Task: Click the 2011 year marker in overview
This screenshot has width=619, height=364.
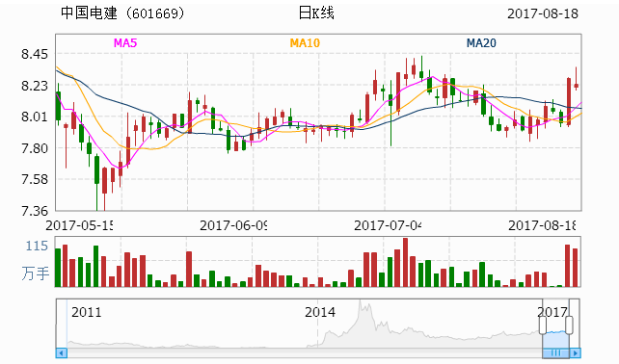Action: pyautogui.click(x=87, y=312)
